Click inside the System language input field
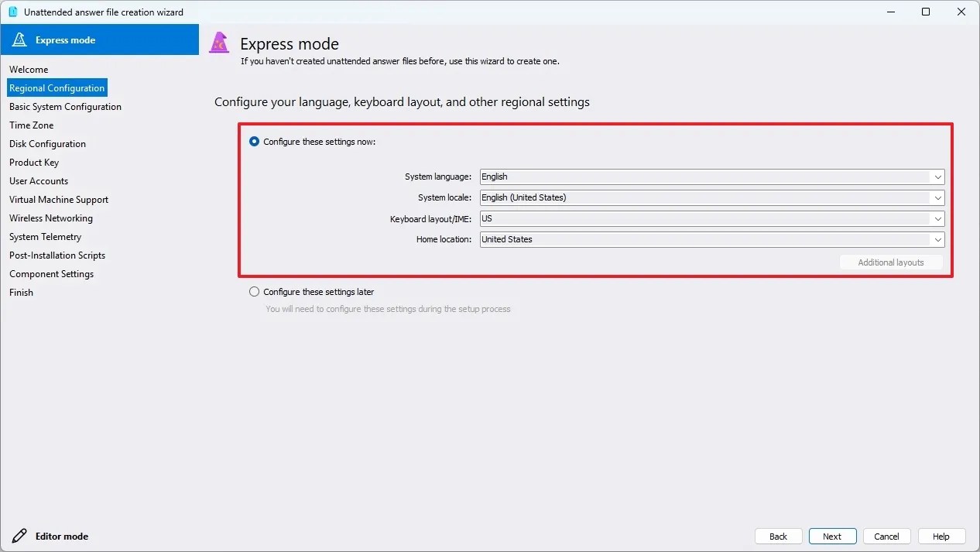 [x=697, y=177]
